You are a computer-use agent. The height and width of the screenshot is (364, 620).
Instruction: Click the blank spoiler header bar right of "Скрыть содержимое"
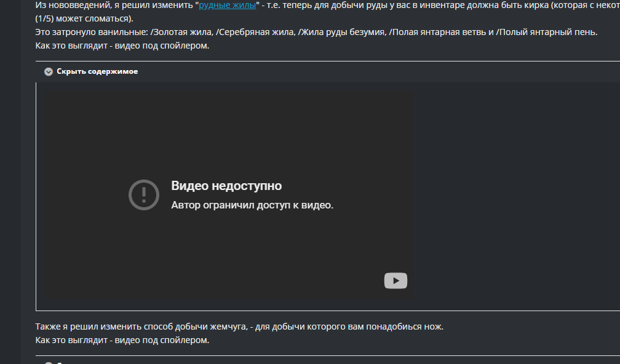click(369, 71)
